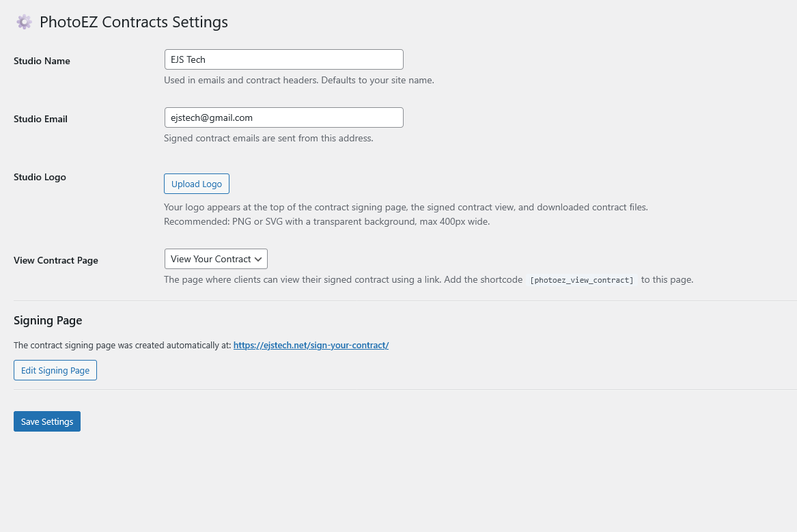Screen dimensions: 797x532
Task: Click the 'Signed contract emails' description text
Action: click(268, 138)
